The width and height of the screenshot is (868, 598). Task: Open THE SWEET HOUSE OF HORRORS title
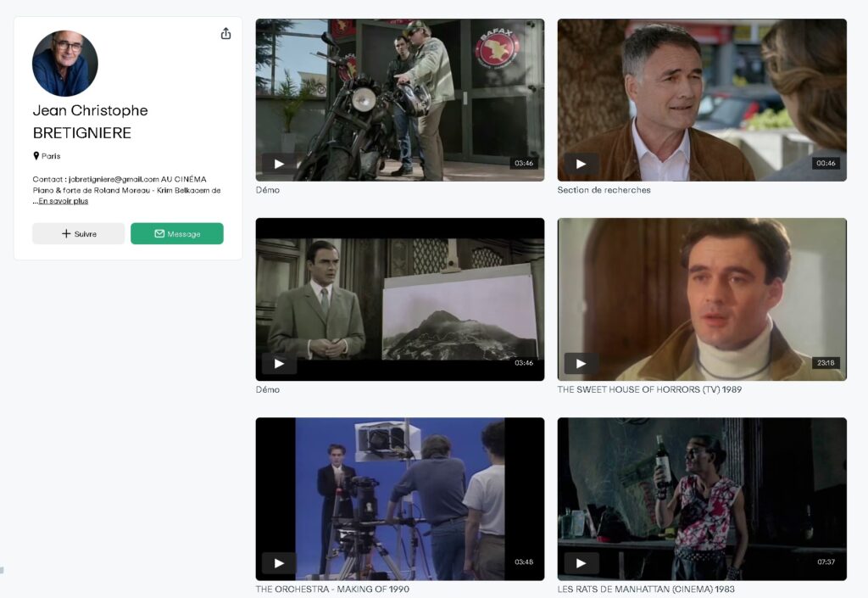coord(649,389)
